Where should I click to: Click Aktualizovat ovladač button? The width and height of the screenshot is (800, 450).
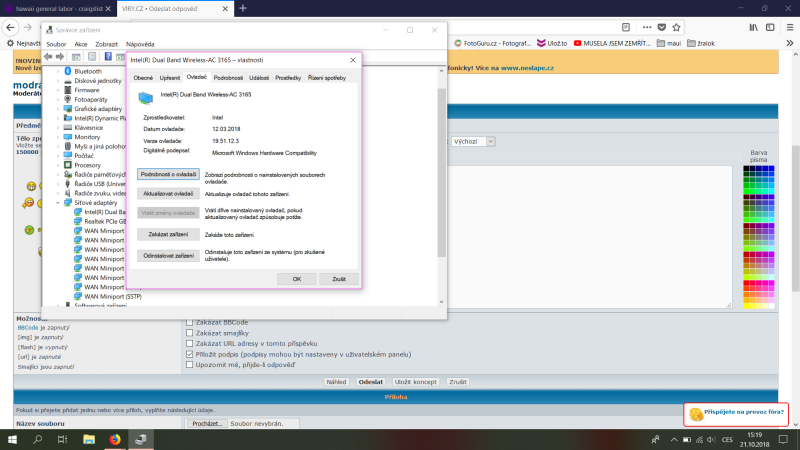(x=168, y=194)
